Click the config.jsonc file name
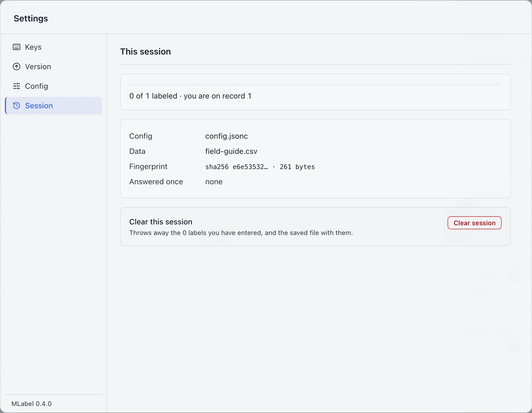Screen dimensions: 532x413 click(226, 136)
